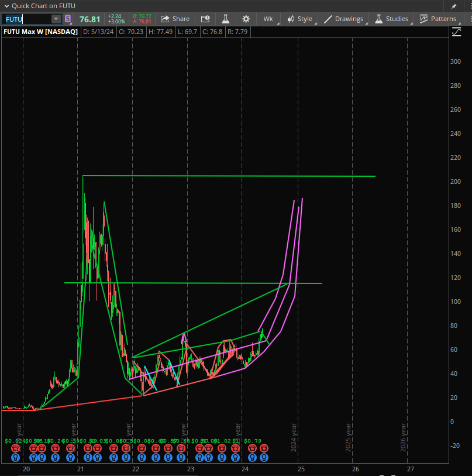The height and width of the screenshot is (476, 472).
Task: Click earnings lightbulb icon under $1.02 label
Action: click(x=222, y=457)
